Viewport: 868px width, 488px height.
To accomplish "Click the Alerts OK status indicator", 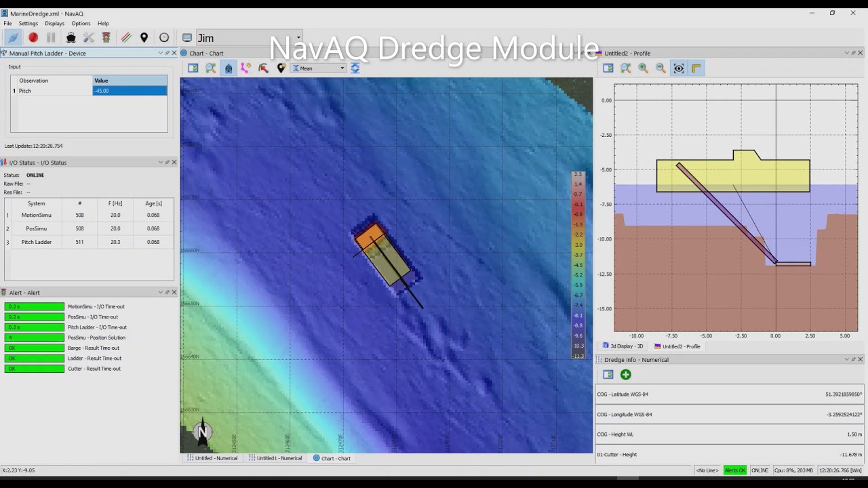I will 734,470.
